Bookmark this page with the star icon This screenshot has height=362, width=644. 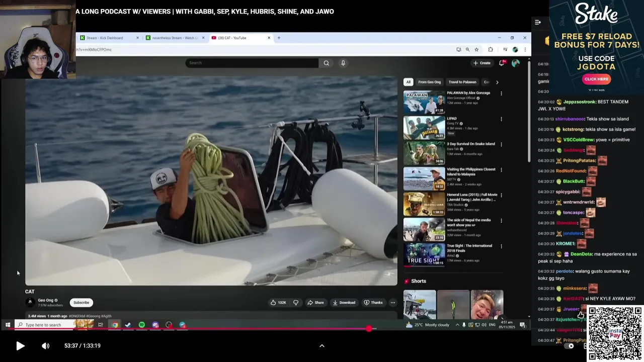pos(476,50)
